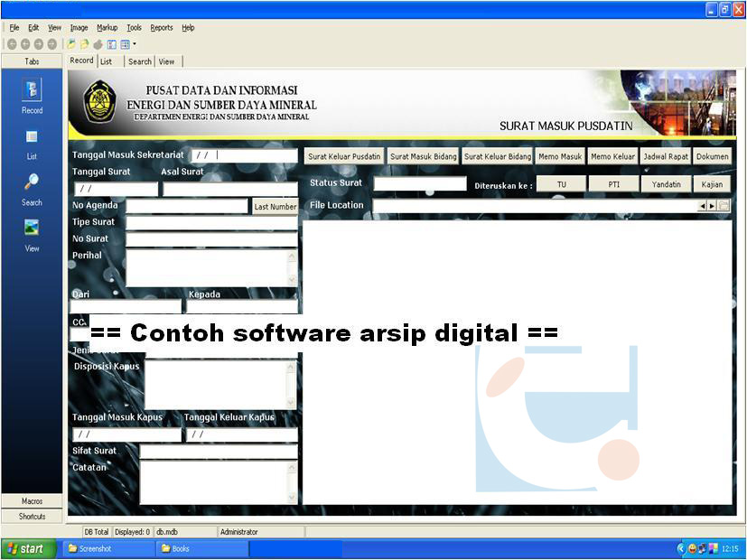Expand the Macros panel at sidebar bottom
This screenshot has width=747, height=560.
(32, 500)
